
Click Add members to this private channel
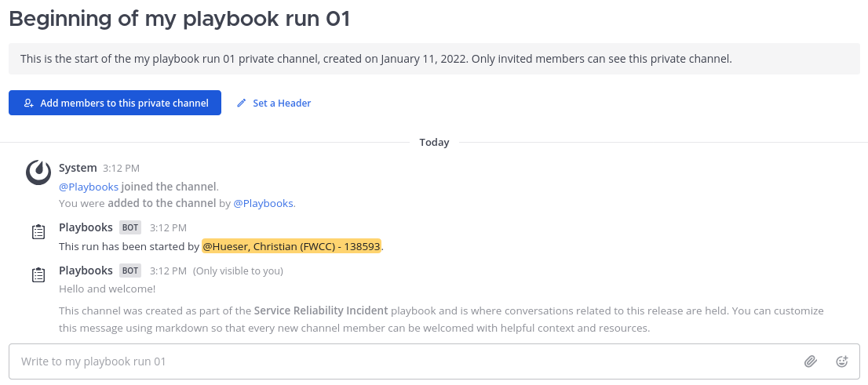[x=115, y=103]
